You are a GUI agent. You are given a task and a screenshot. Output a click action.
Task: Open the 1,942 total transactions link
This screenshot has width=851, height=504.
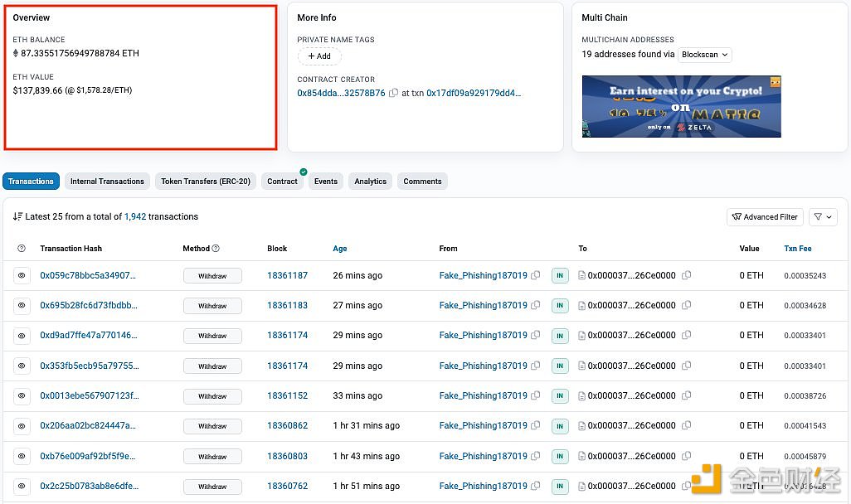tap(135, 216)
